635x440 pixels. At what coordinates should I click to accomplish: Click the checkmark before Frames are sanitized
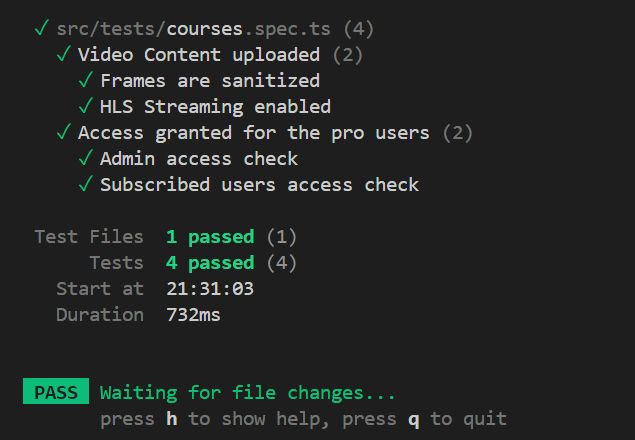85,80
